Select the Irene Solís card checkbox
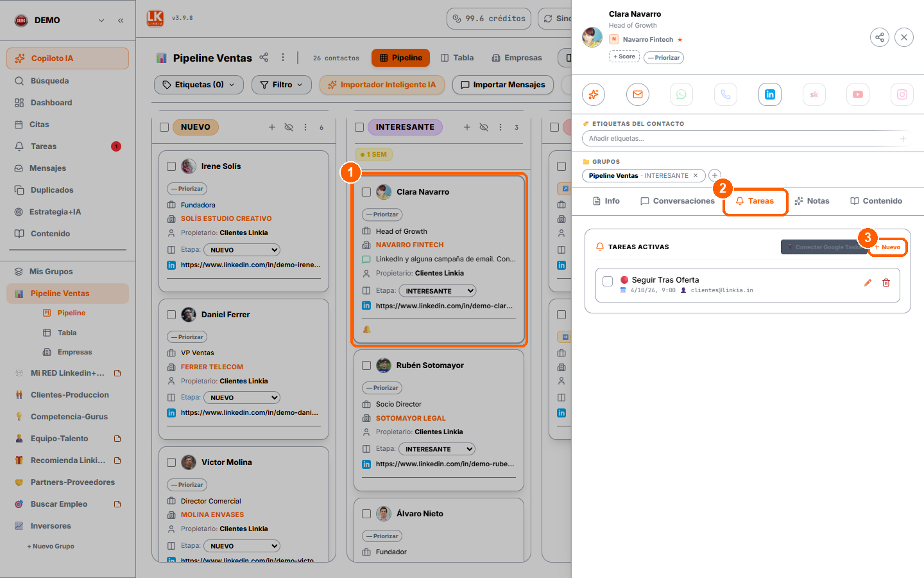The height and width of the screenshot is (578, 924). [171, 166]
